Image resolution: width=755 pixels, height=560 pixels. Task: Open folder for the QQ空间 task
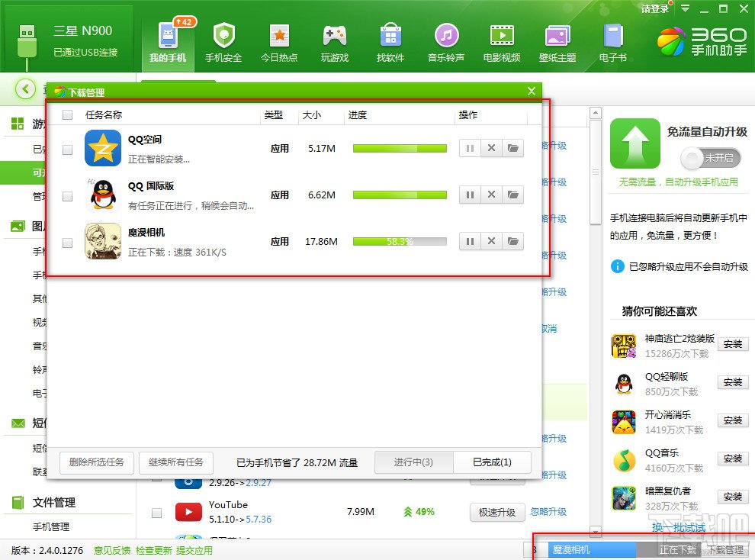point(512,148)
